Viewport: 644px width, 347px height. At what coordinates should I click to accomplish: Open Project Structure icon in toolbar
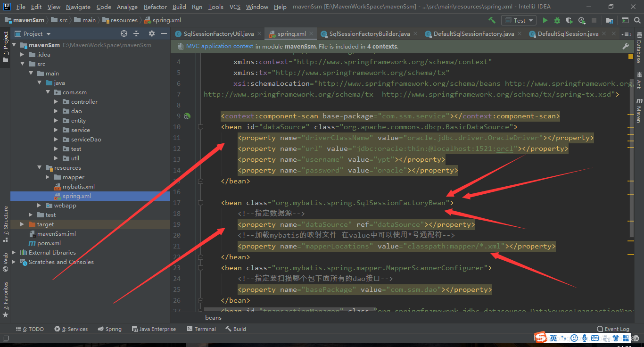610,20
